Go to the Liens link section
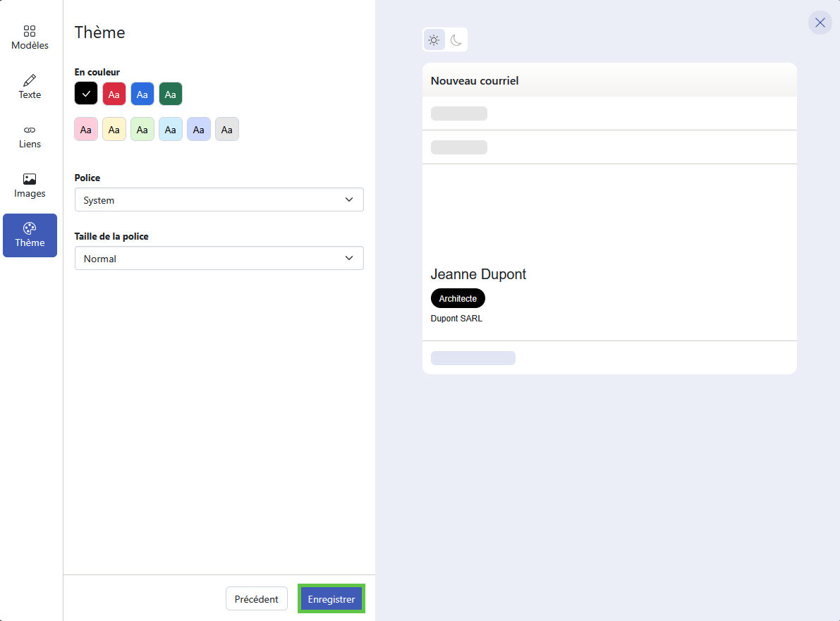Screen dimensions: 840x621 [x=30, y=137]
